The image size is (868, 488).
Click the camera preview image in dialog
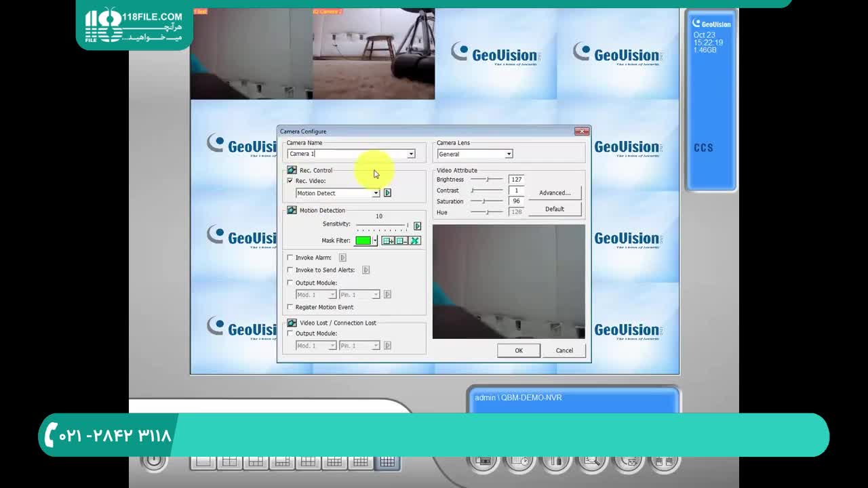[509, 281]
